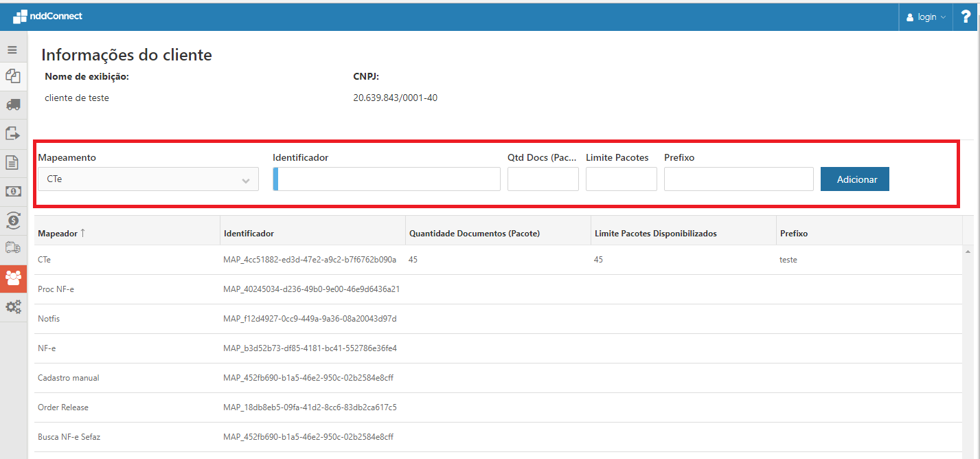980x459 pixels.
Task: Open the outlined delivery truck icon
Action: (x=13, y=248)
